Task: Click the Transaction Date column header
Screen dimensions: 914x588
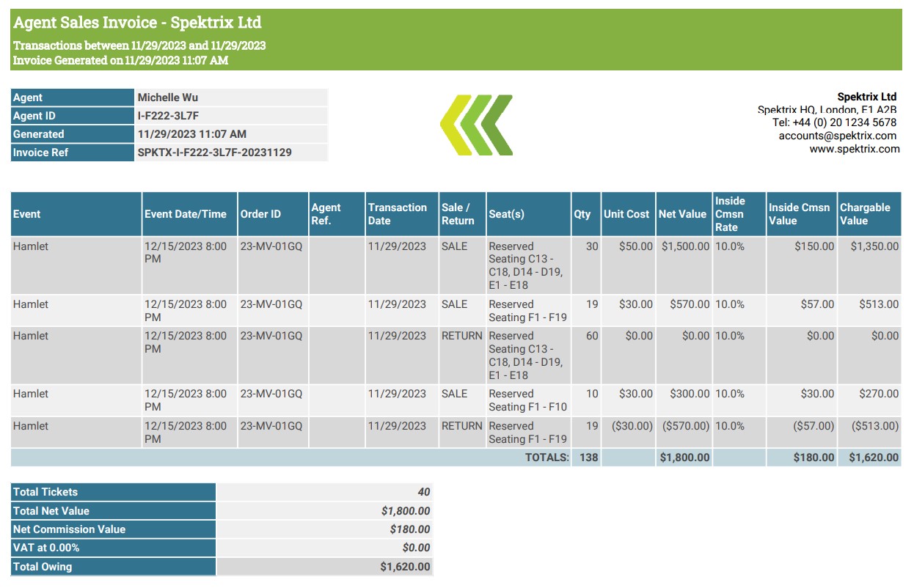Action: coord(397,214)
